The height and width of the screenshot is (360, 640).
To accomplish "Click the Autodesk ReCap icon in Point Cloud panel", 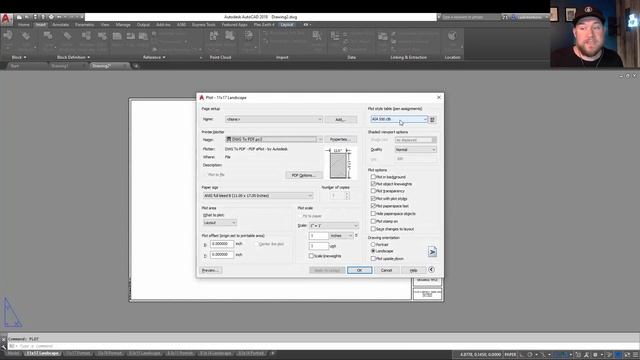I will pos(213,36).
